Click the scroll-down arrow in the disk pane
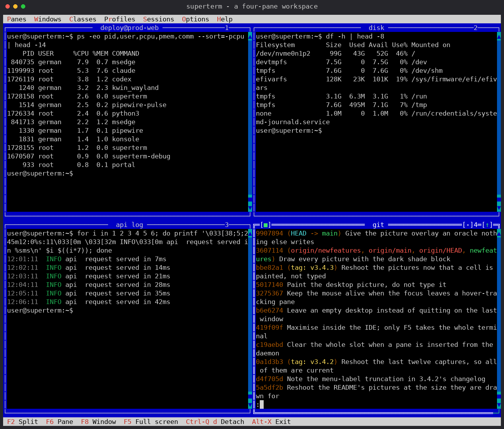 (x=499, y=207)
